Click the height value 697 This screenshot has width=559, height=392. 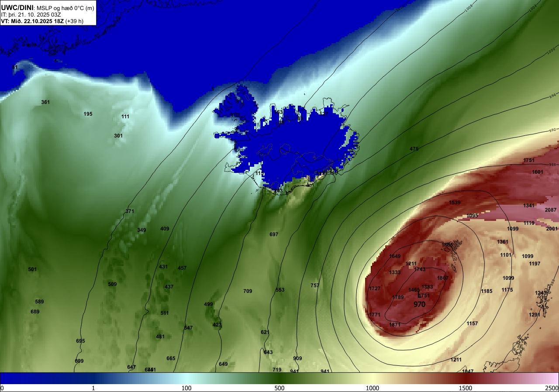point(274,234)
